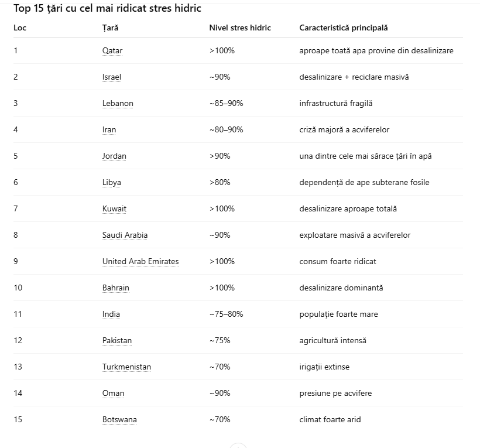Viewport: 480px width, 448px height.
Task: Open the Bahrain country link
Action: tap(116, 288)
